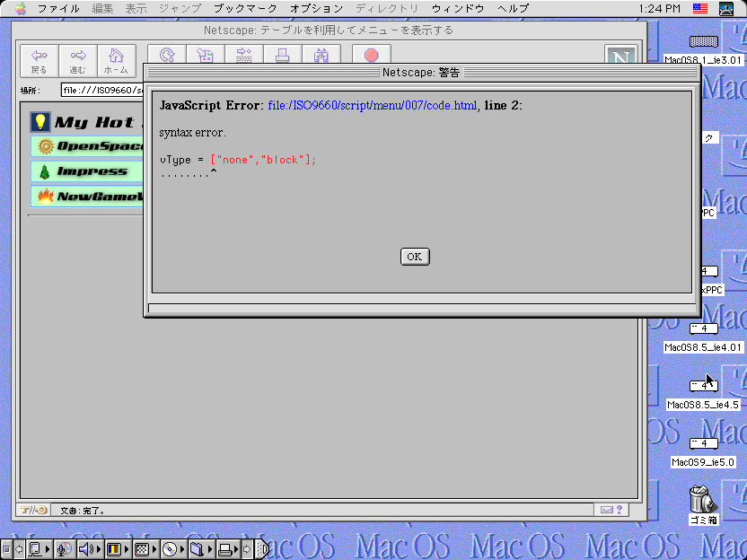Click the US flag keyboard menu icon
This screenshot has width=747, height=560.
(x=699, y=9)
